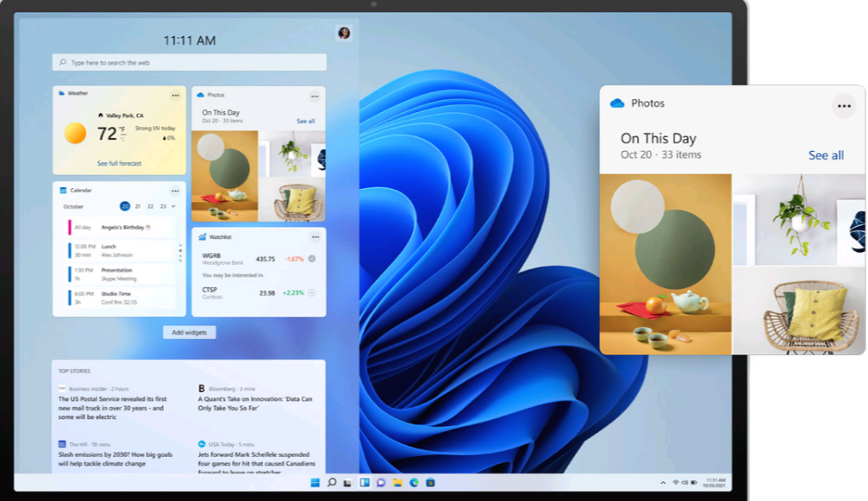Click the web search box in widgets
Image resolution: width=868 pixels, height=501 pixels.
point(190,62)
